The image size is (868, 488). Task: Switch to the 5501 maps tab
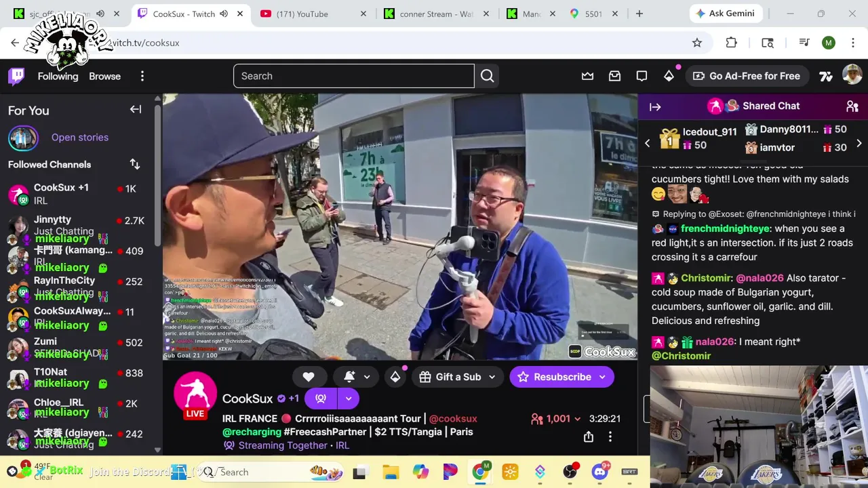coord(593,14)
